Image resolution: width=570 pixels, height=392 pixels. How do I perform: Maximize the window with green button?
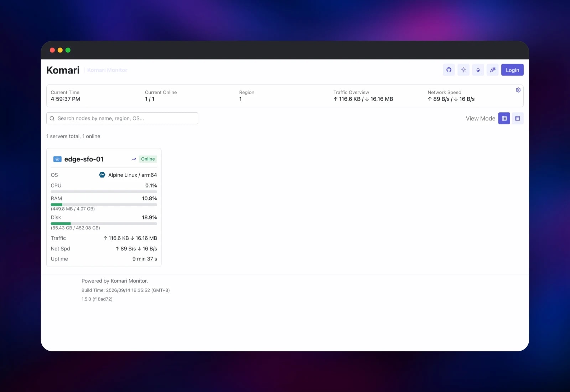tap(68, 50)
